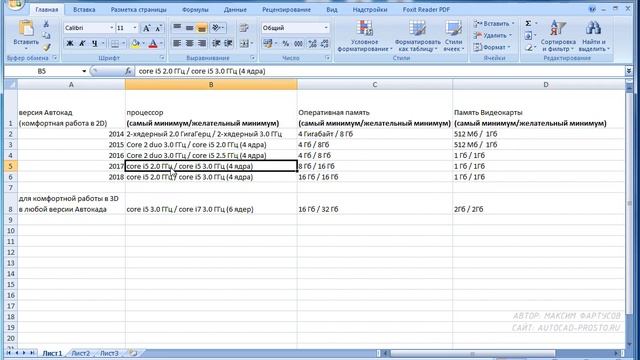Open the Вставка ribbon tab
This screenshot has width=640, height=360.
click(x=84, y=9)
